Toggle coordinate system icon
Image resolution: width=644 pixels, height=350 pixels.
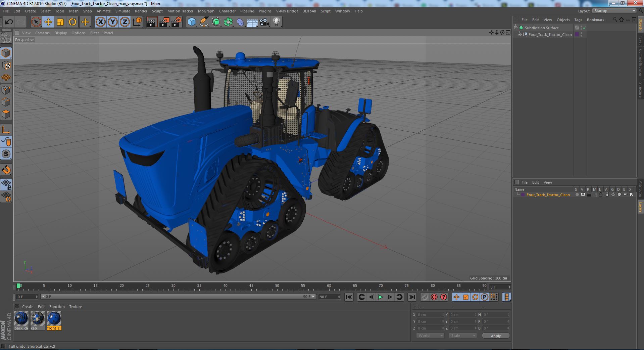point(137,22)
